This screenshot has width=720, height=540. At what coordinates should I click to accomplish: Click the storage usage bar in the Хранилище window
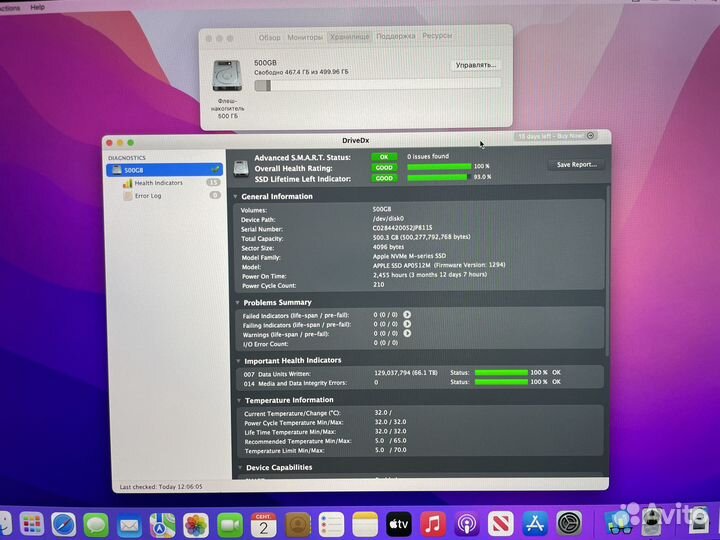click(x=377, y=85)
